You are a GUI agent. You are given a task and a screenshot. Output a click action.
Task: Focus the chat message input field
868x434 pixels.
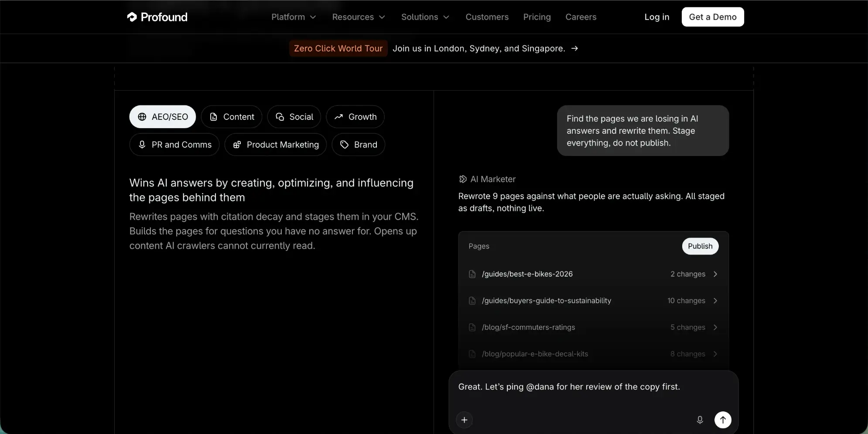[593, 387]
